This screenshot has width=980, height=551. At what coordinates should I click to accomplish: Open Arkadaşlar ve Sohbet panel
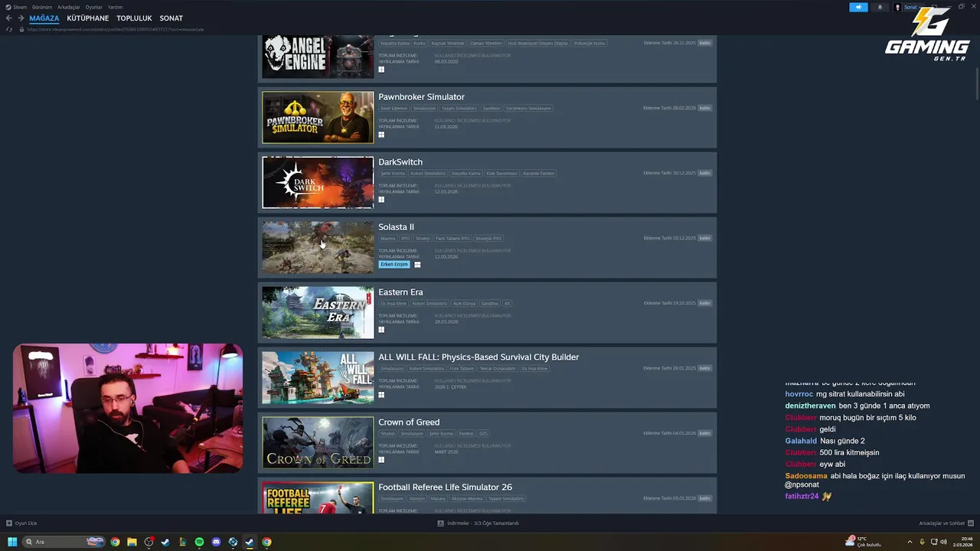coord(945,523)
